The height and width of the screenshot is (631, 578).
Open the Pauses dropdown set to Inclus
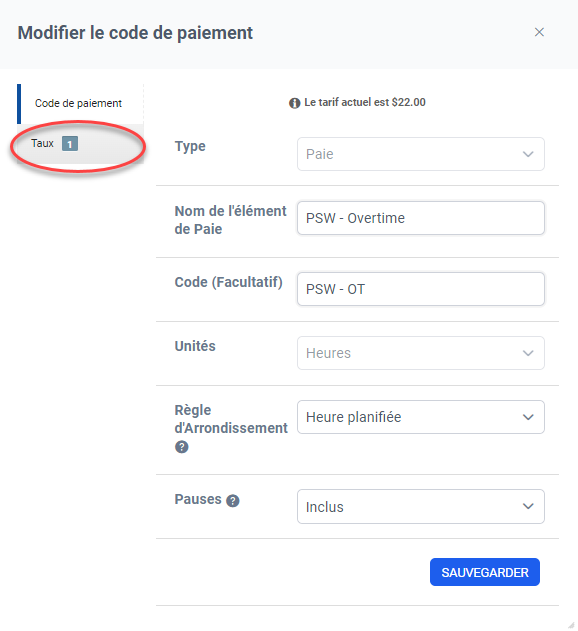[x=421, y=506]
